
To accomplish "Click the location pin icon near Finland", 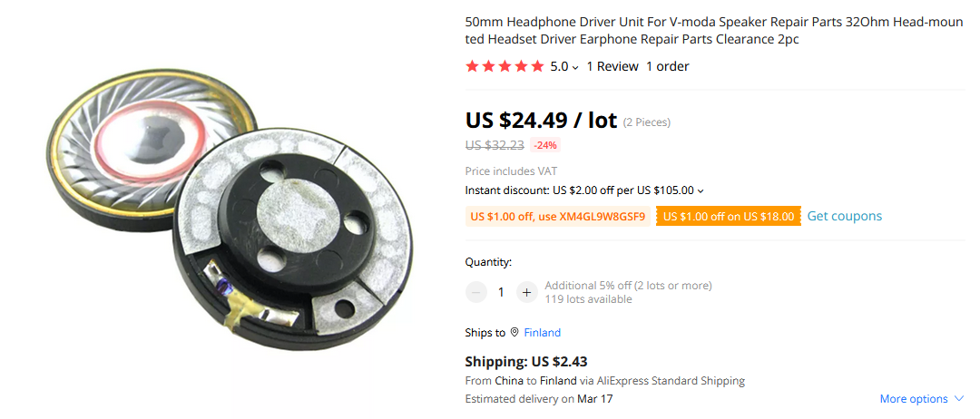I will pos(514,332).
